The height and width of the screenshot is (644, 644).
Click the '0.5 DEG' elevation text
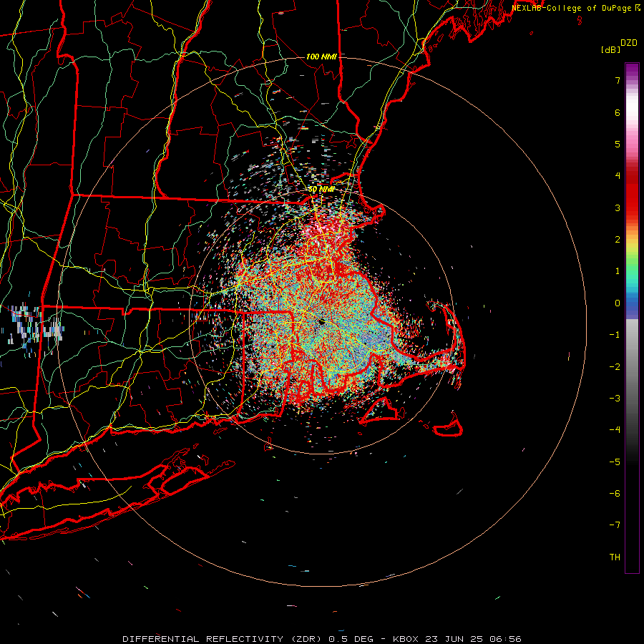pos(351,639)
